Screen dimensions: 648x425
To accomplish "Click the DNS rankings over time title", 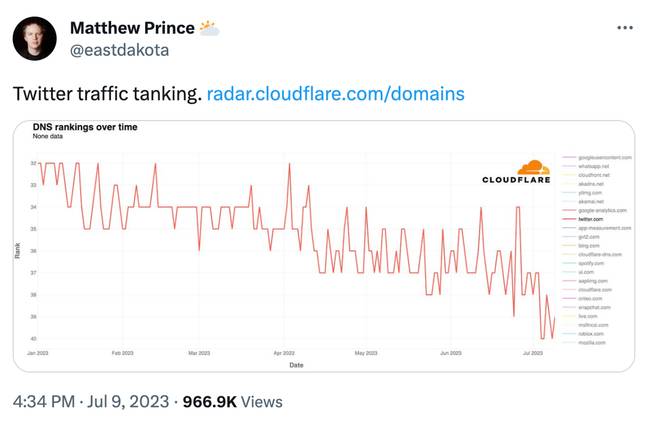I will pyautogui.click(x=85, y=127).
